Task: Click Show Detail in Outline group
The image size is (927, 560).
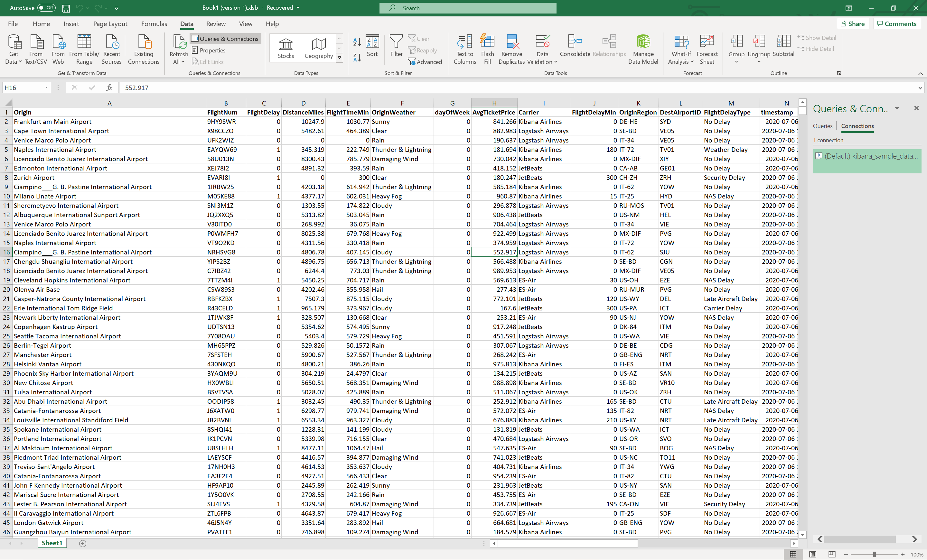Action: pyautogui.click(x=816, y=38)
